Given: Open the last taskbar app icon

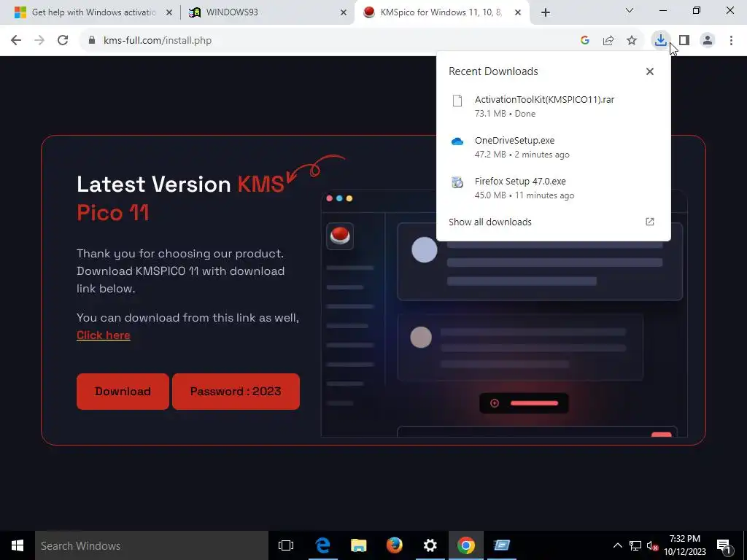Looking at the screenshot, I should coord(502,545).
